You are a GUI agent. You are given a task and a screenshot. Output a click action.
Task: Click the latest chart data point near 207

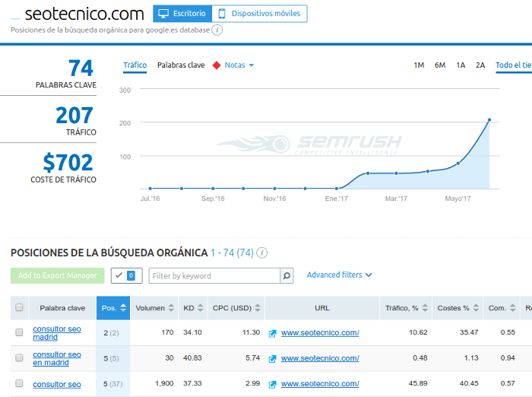pyautogui.click(x=489, y=120)
